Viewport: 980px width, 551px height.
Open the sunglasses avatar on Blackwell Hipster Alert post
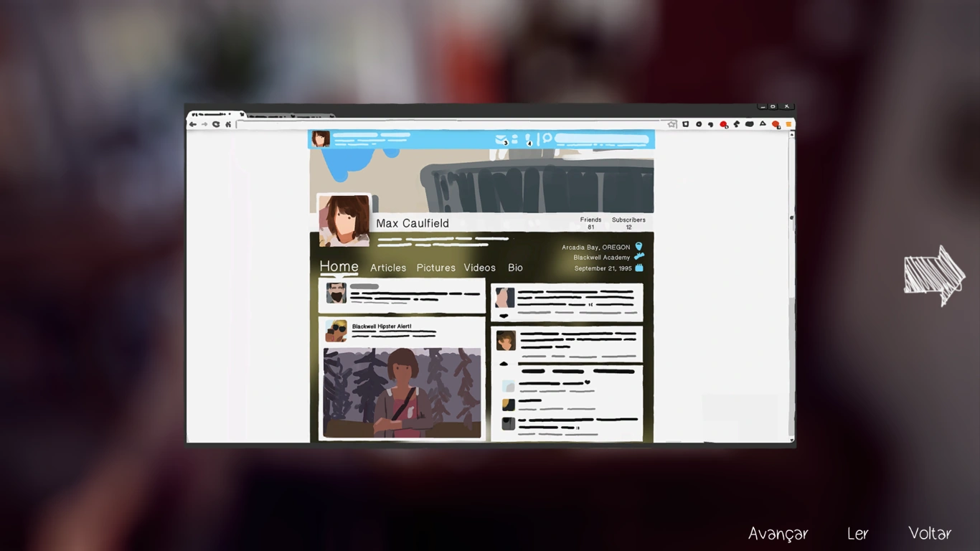336,331
